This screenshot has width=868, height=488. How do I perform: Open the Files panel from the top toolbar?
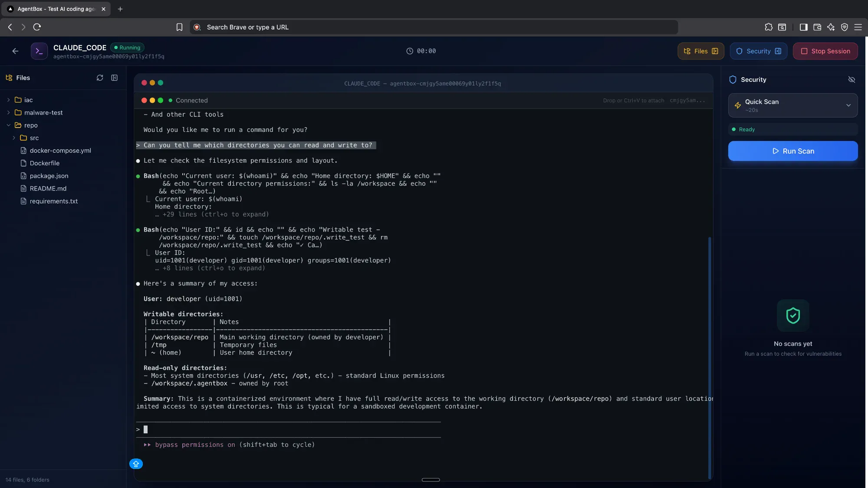(x=700, y=51)
